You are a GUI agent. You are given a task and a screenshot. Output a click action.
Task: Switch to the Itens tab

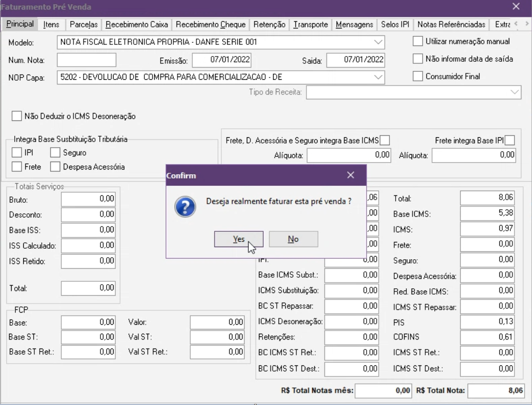[x=51, y=25]
